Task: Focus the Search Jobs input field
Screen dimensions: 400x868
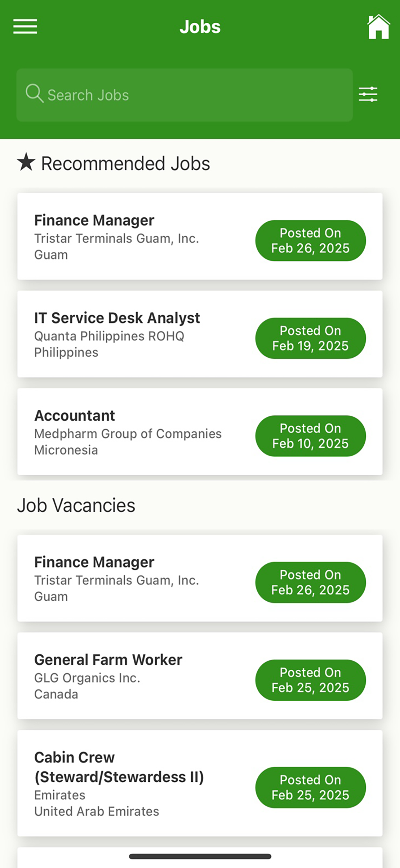Action: tap(184, 95)
